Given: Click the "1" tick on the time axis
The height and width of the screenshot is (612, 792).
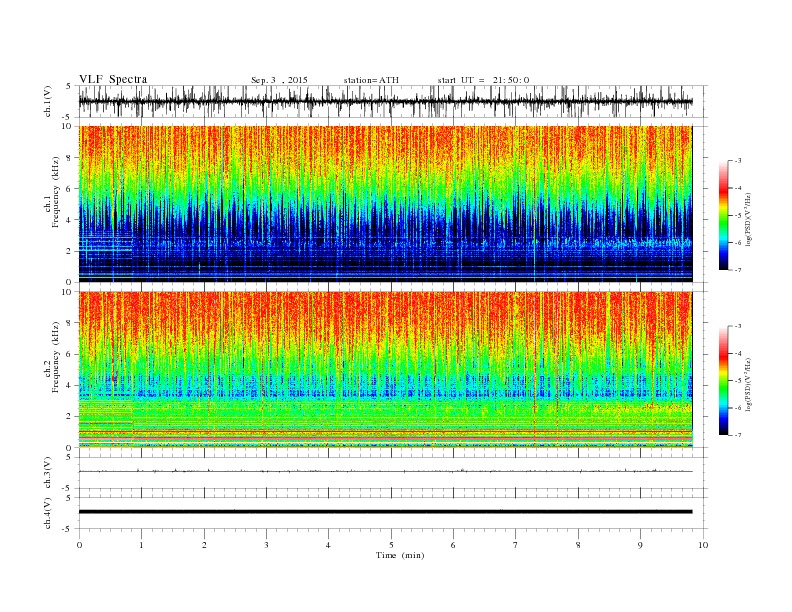Looking at the screenshot, I should pyautogui.click(x=142, y=545).
